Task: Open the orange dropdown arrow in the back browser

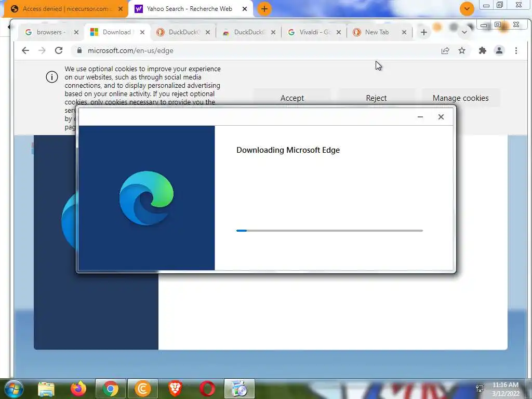Action: 467,9
